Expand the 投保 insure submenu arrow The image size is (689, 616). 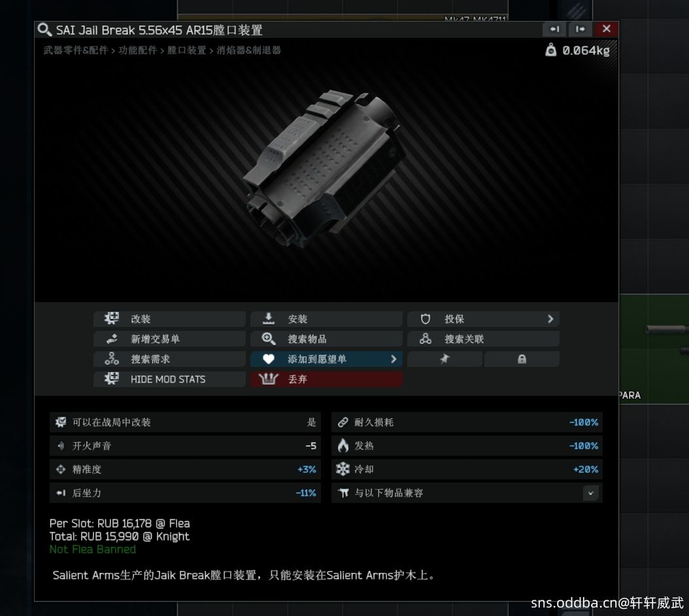tap(550, 319)
